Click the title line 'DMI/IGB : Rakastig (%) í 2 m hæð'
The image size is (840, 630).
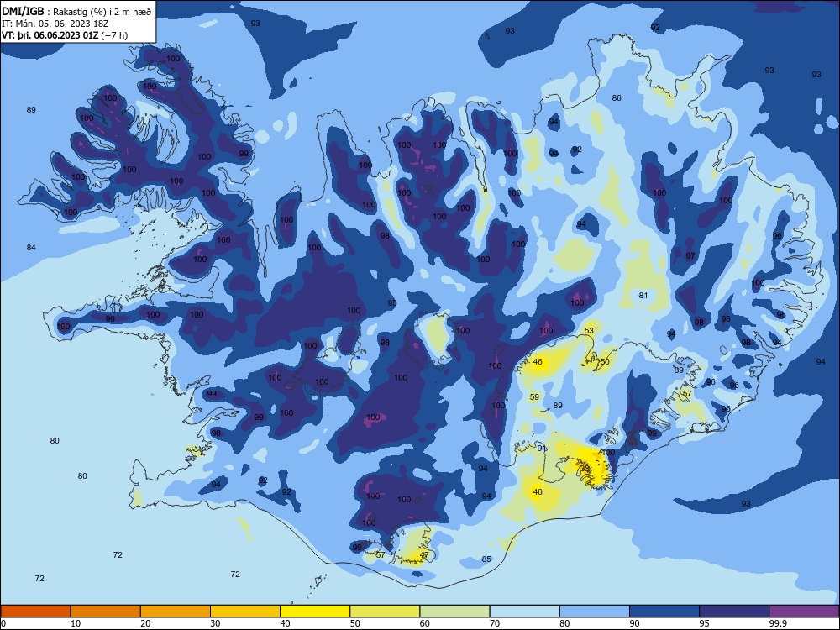76,12
